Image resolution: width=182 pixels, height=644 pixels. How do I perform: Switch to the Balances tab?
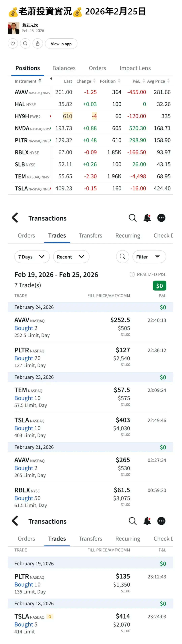click(64, 68)
